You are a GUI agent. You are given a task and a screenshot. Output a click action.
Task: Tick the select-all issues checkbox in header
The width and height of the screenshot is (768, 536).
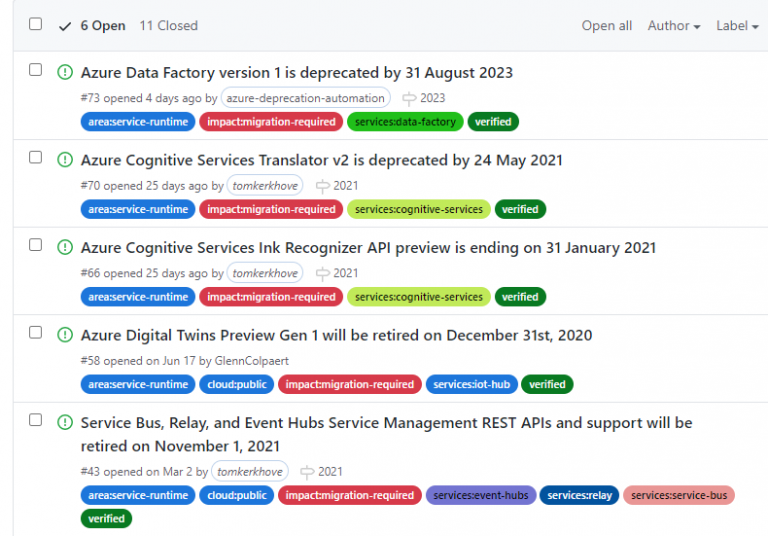tap(36, 24)
